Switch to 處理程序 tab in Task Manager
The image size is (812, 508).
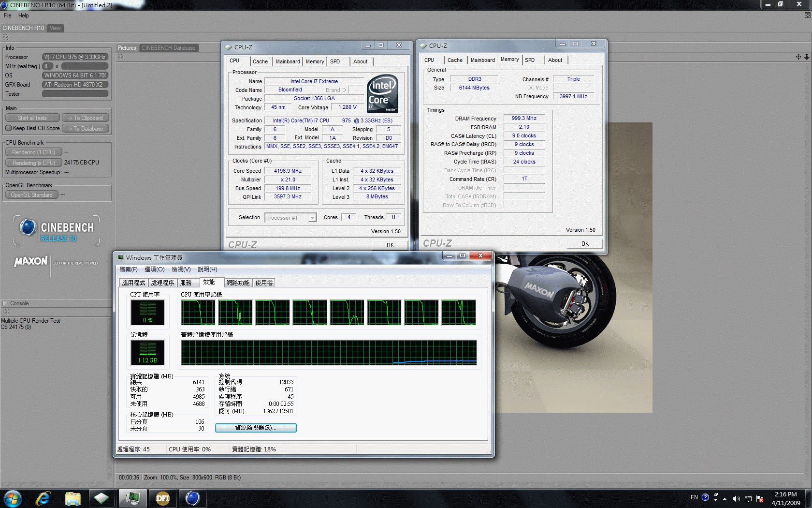(162, 283)
